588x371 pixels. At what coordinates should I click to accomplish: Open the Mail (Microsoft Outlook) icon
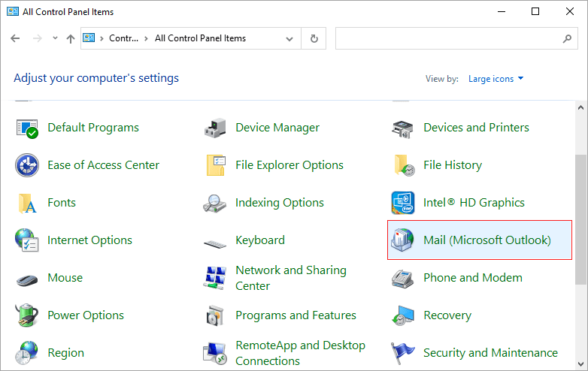pos(402,240)
